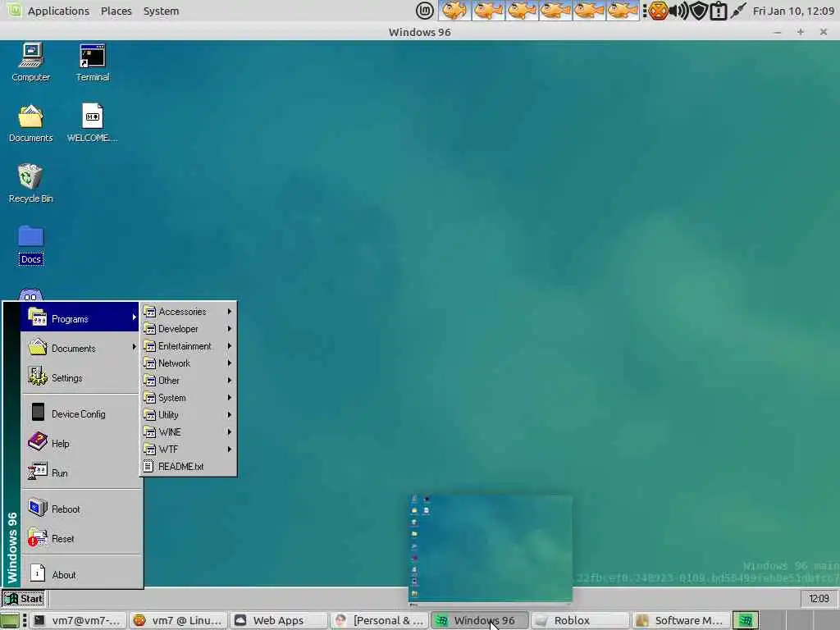Expand the Other submenu
Screen dimensions: 840x630
[x=188, y=381]
